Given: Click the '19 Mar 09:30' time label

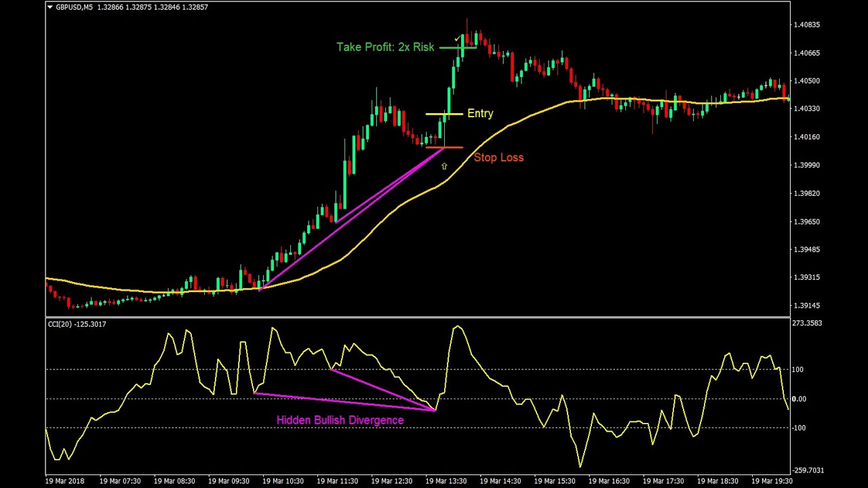Looking at the screenshot, I should coord(229,481).
